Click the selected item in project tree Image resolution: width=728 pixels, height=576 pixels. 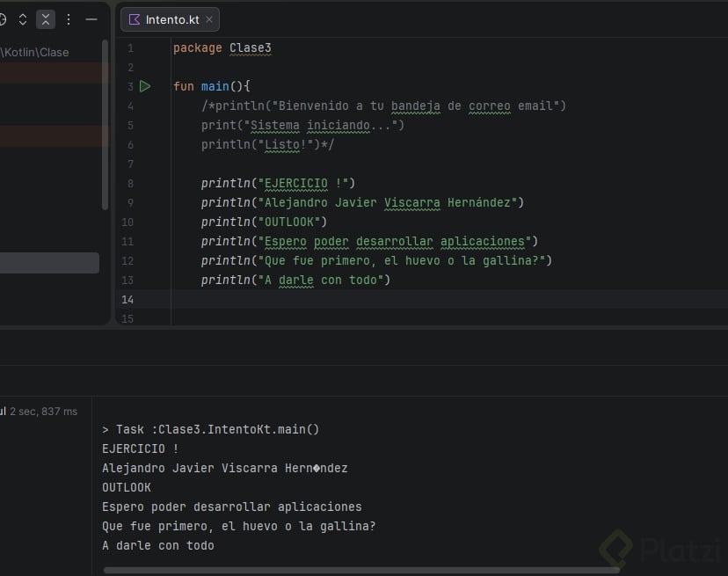(x=49, y=263)
